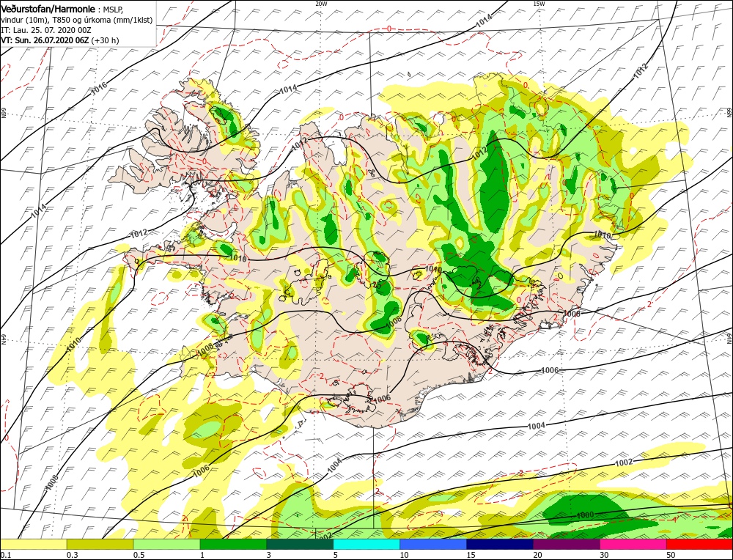This screenshot has height=560, width=733.
Task: Click the legend value '15'
Action: [471, 555]
